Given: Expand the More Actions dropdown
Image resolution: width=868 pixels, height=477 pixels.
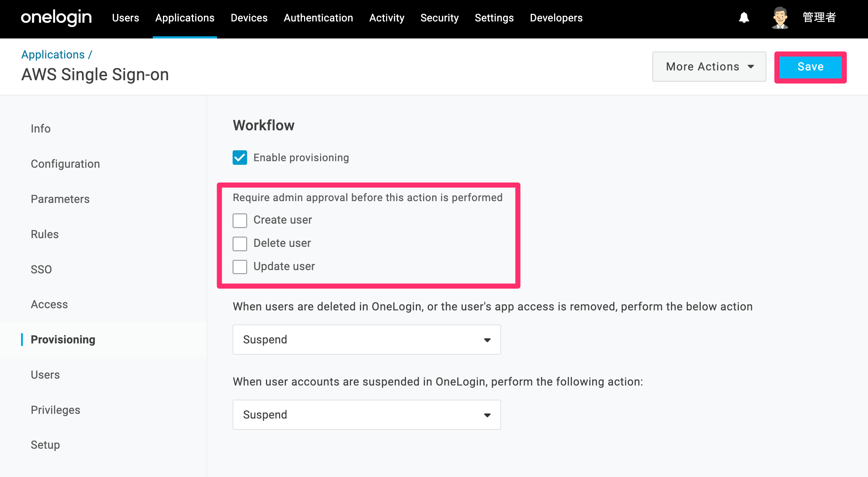Looking at the screenshot, I should [x=709, y=66].
